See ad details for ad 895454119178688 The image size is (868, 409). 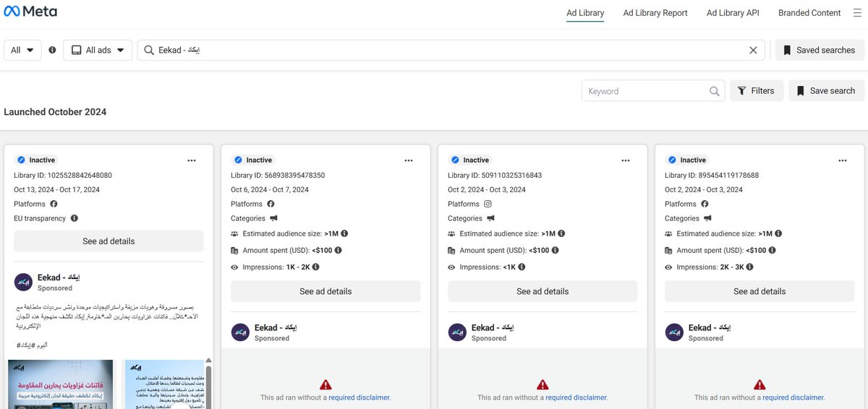(759, 291)
